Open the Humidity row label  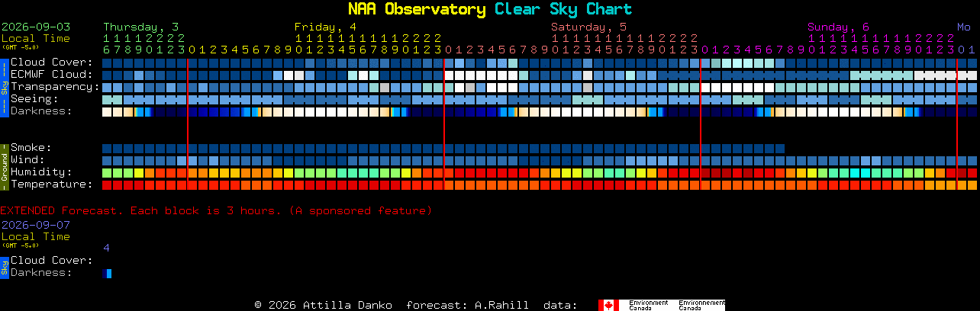(x=41, y=172)
